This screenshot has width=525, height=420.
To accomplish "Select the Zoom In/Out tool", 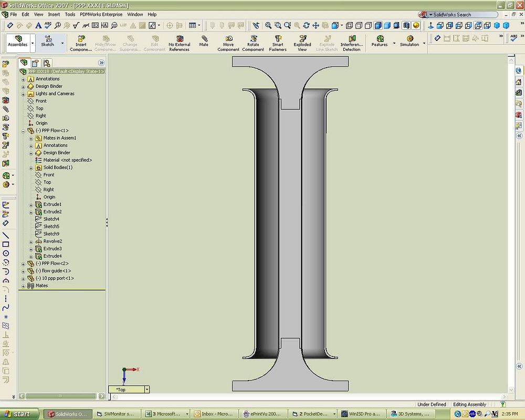I will [x=287, y=25].
